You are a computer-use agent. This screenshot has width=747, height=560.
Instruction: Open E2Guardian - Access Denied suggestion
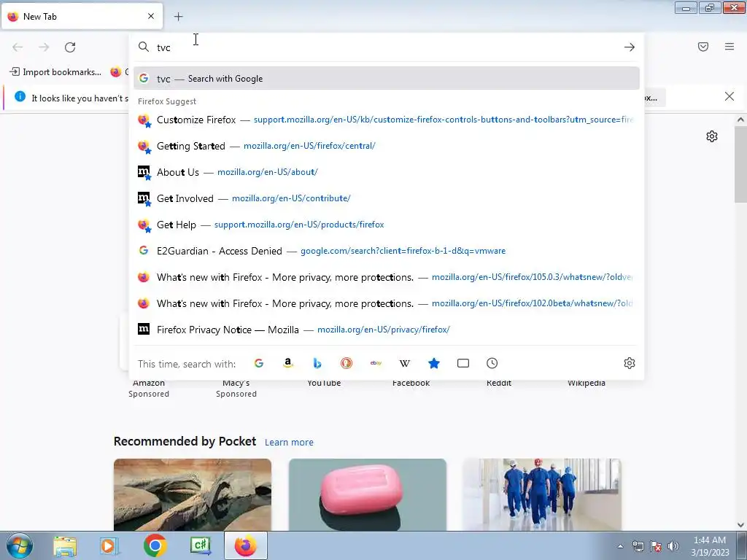pos(387,251)
